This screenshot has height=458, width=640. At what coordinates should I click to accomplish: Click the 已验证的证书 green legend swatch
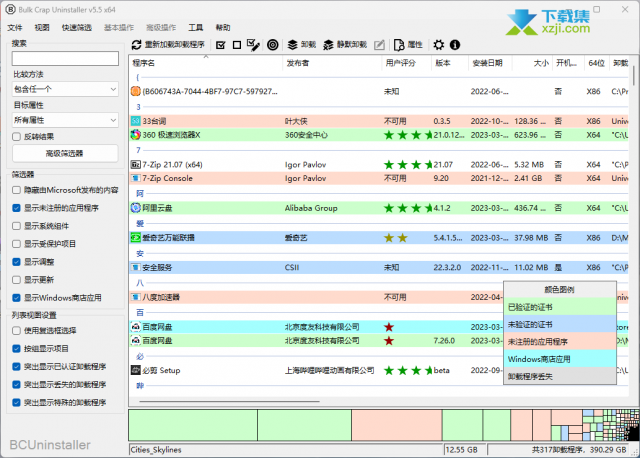[x=560, y=307]
